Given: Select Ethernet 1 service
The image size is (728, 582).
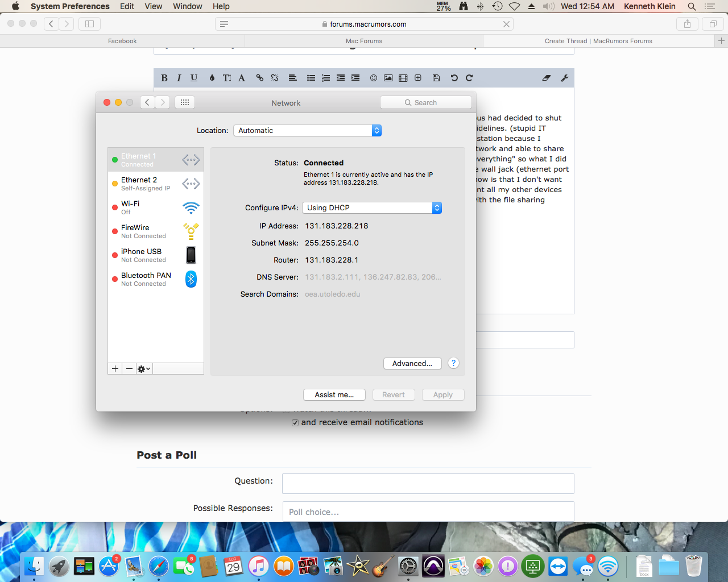Looking at the screenshot, I should click(156, 160).
